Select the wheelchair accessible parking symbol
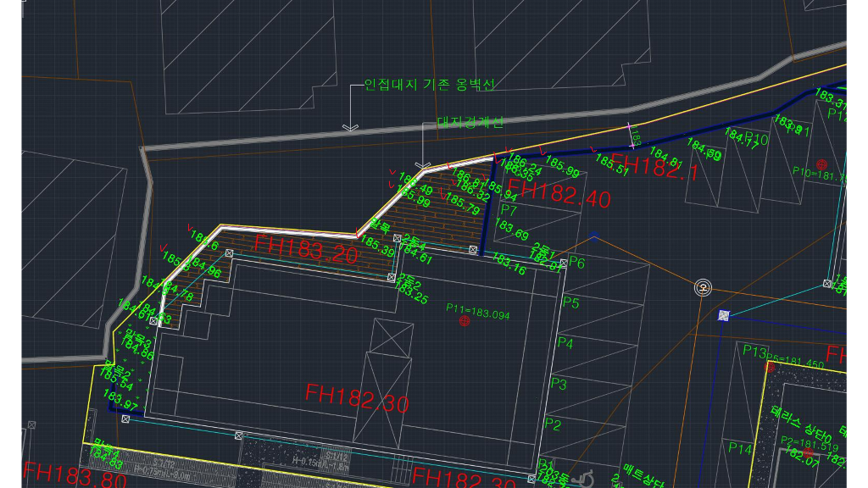The height and width of the screenshot is (488, 868). tap(582, 480)
